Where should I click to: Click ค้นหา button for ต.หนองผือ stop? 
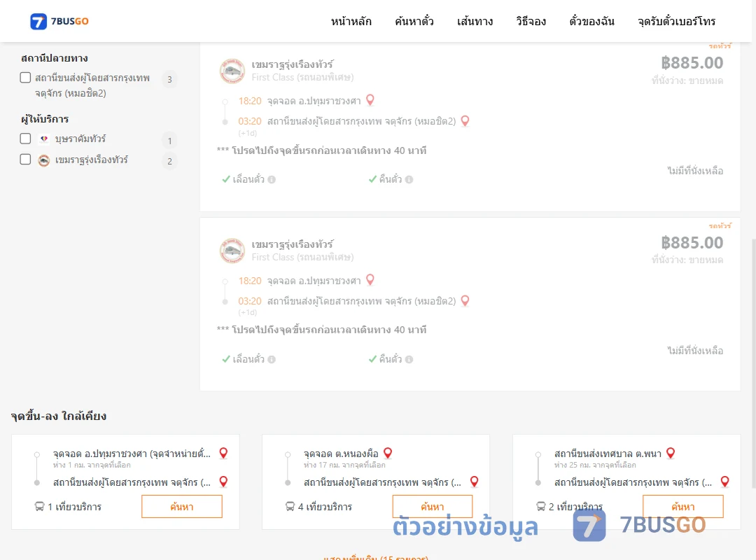pyautogui.click(x=433, y=507)
